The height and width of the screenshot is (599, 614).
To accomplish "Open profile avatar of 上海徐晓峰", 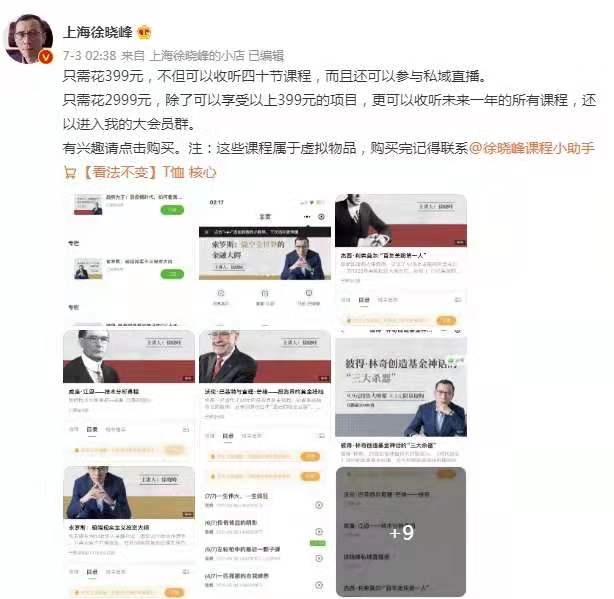I will [x=29, y=39].
